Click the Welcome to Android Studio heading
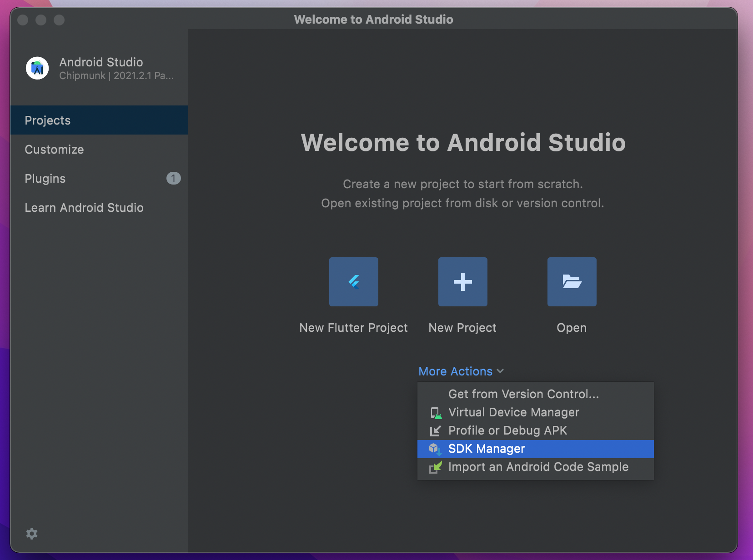This screenshot has height=560, width=753. tap(463, 142)
